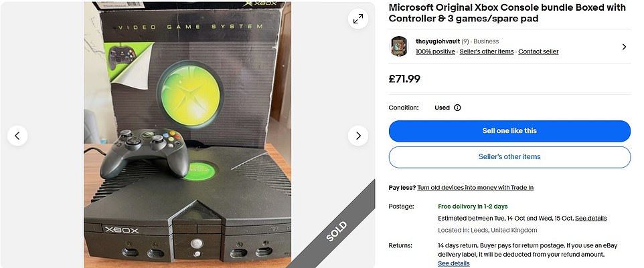
Task: Open Turn old devices into money link
Action: click(475, 188)
